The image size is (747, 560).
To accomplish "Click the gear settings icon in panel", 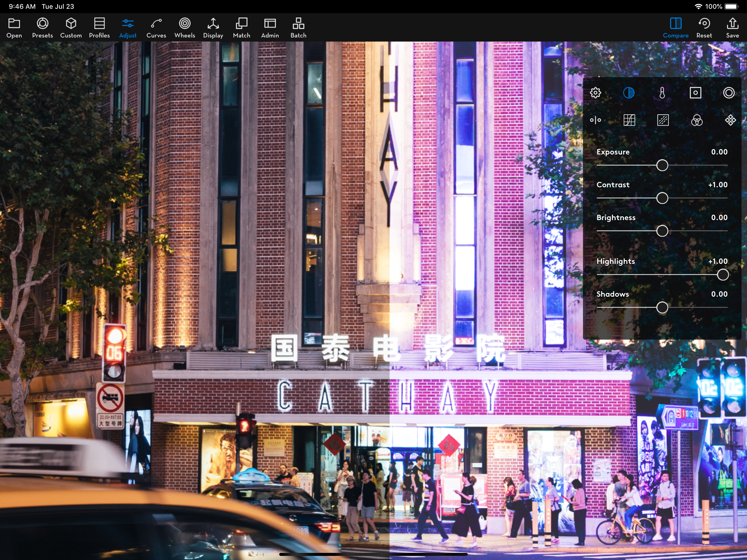I will pos(595,93).
